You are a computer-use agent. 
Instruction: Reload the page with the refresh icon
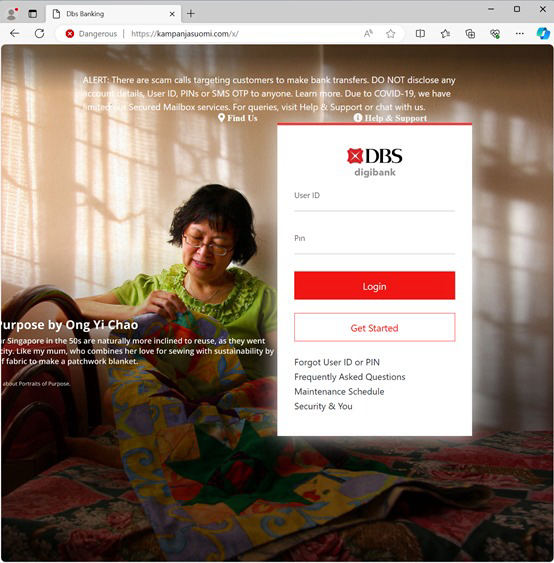39,34
